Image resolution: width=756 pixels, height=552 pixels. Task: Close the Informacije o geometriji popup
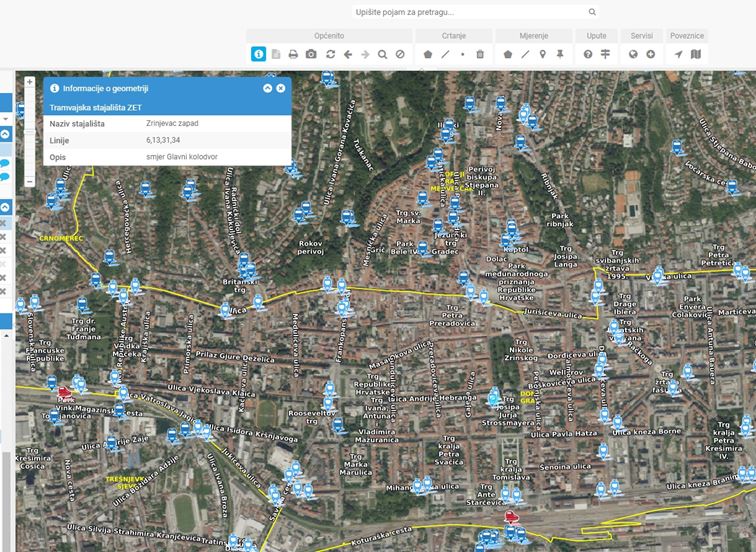click(281, 88)
